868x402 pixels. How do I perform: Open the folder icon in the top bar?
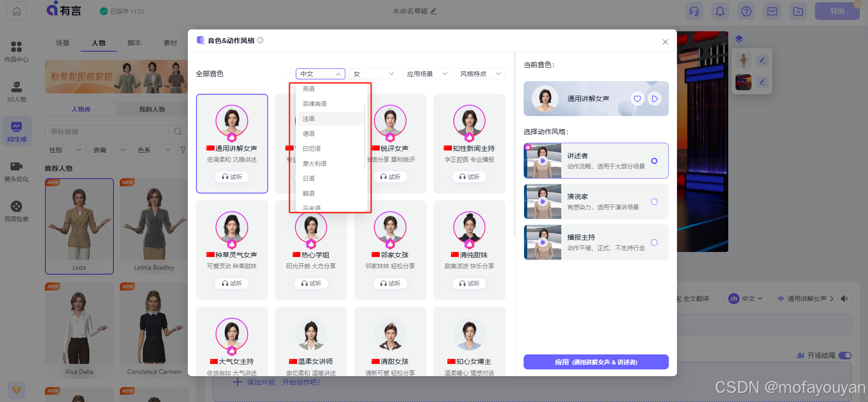point(798,11)
